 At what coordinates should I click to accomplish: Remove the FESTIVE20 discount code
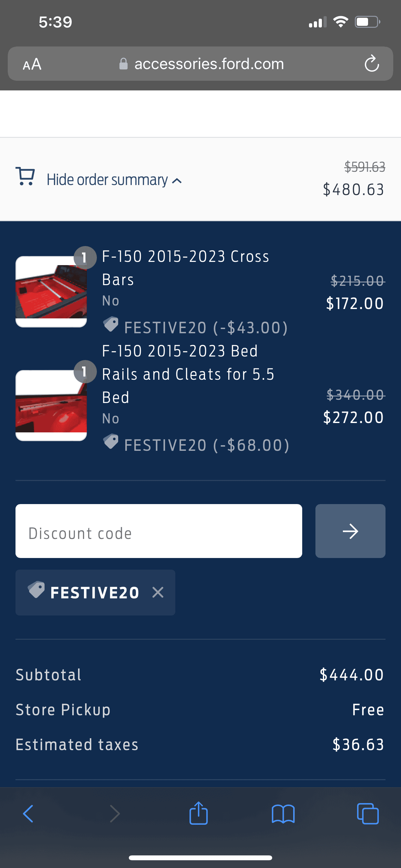pos(158,592)
